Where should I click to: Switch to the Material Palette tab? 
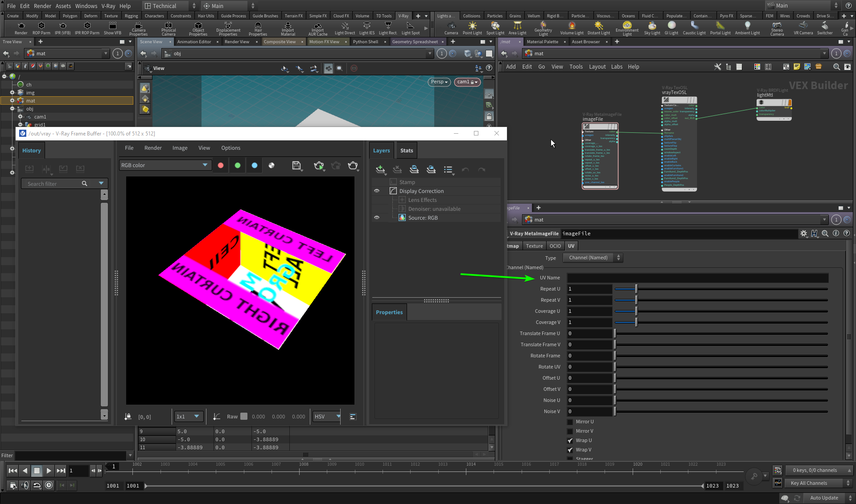point(542,42)
